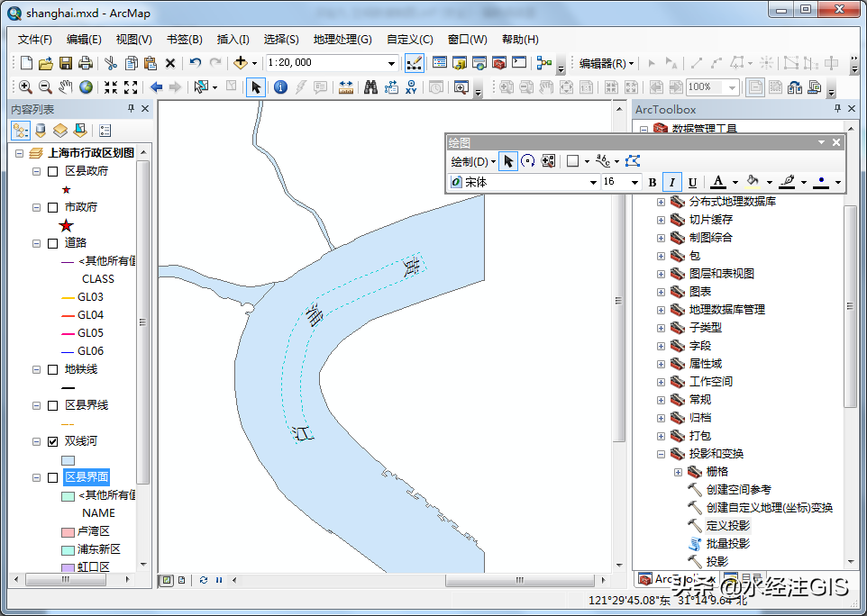This screenshot has width=867, height=616.
Task: Toggle bold text formatting
Action: click(653, 182)
